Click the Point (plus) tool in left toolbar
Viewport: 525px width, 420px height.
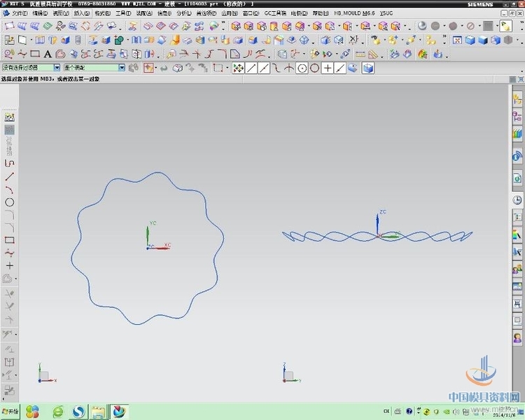point(10,266)
